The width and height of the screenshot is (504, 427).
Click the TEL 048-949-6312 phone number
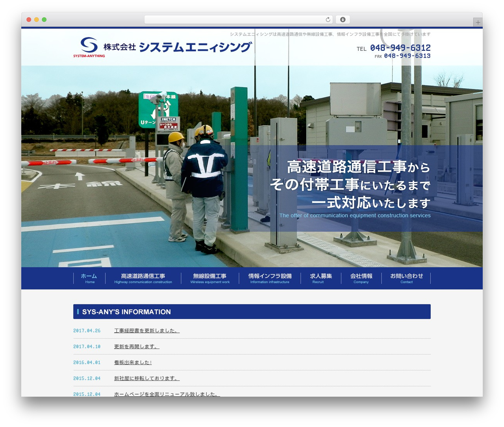coord(394,48)
